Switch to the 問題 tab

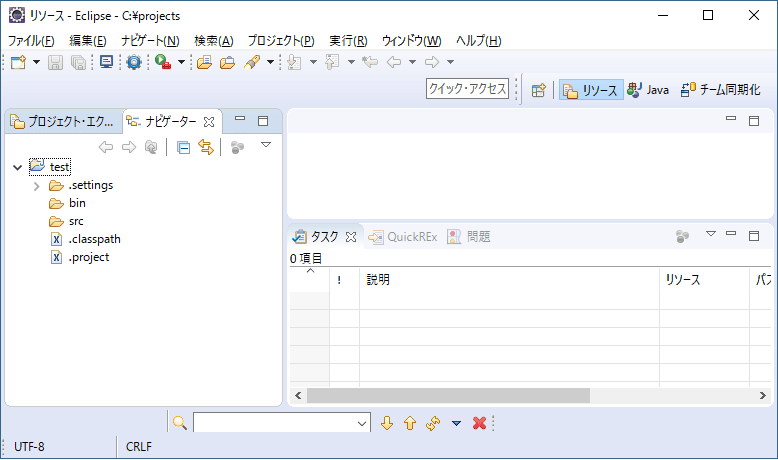(469, 237)
